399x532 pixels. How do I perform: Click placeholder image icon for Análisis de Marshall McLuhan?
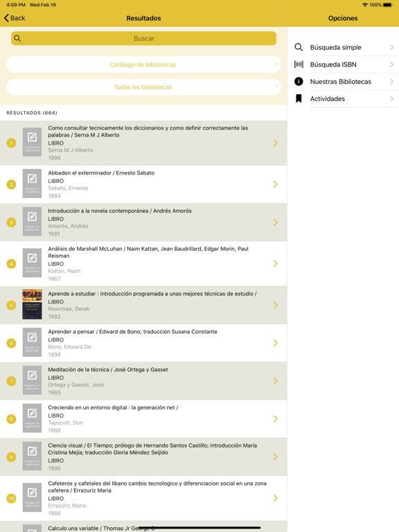(x=33, y=263)
